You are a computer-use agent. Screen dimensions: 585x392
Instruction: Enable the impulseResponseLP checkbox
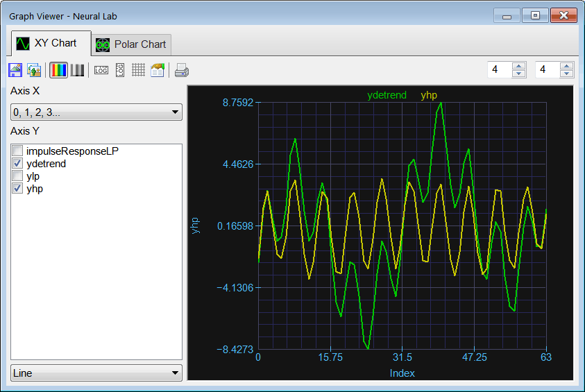[17, 151]
